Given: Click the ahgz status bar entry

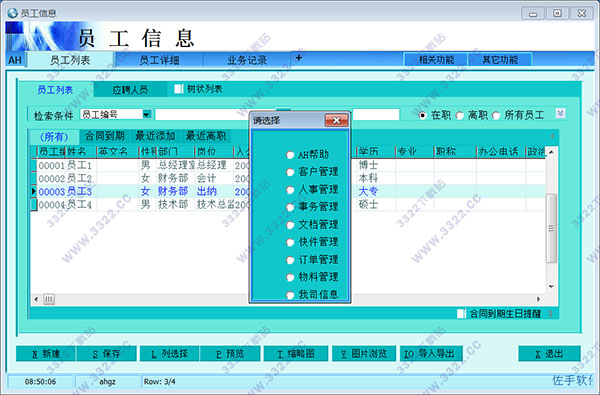Looking at the screenshot, I should (107, 382).
